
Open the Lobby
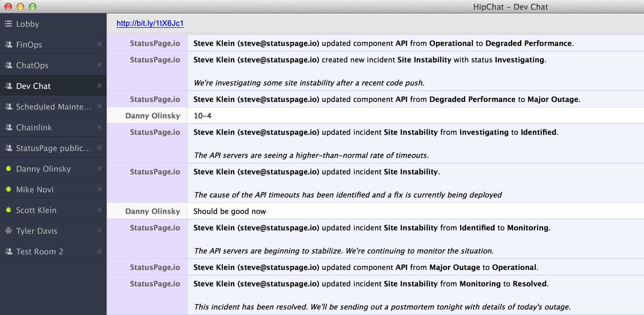click(x=53, y=24)
